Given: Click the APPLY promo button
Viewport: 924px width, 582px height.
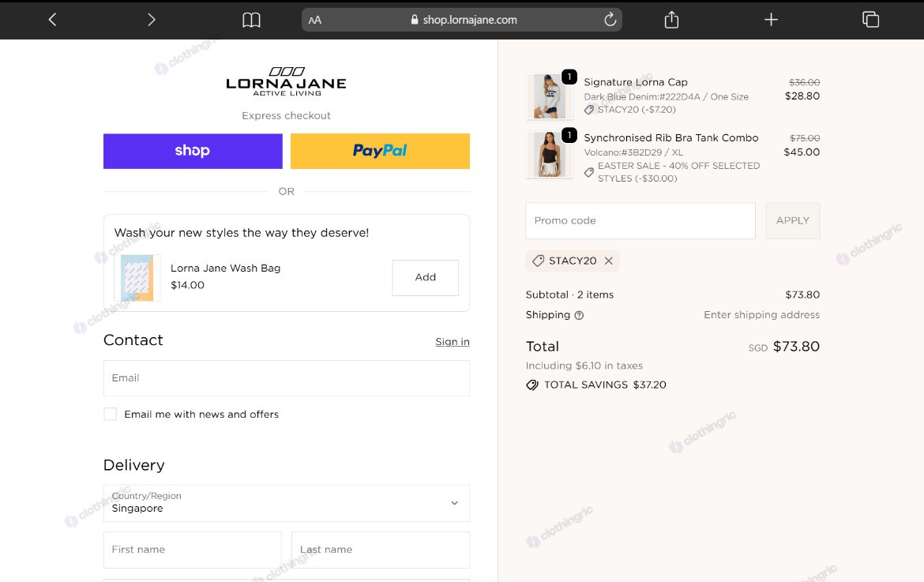Looking at the screenshot, I should point(793,221).
